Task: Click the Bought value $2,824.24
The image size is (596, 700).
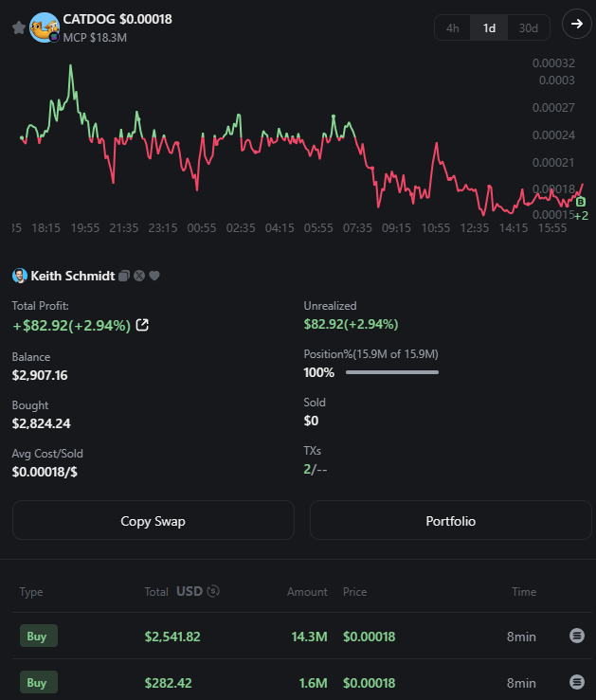Action: pyautogui.click(x=41, y=423)
